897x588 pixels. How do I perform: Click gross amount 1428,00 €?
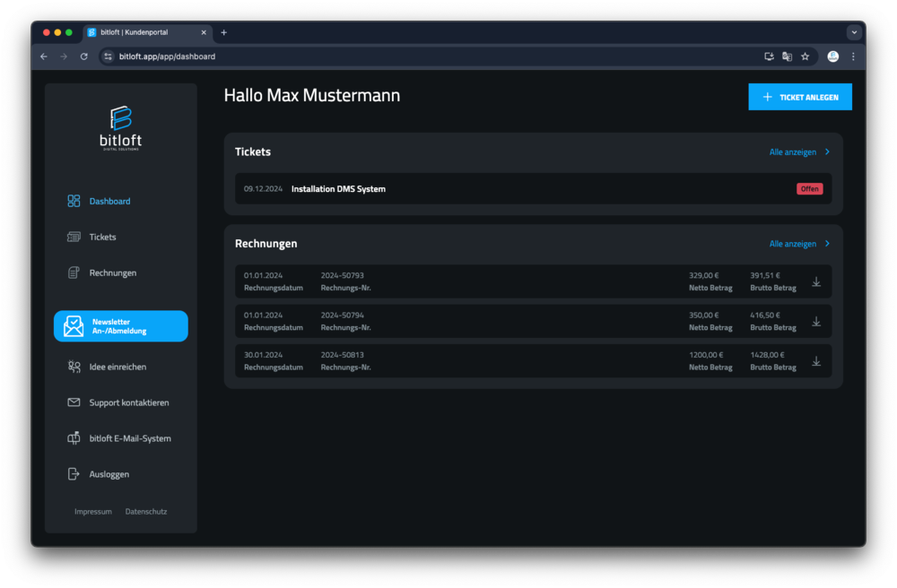(767, 355)
